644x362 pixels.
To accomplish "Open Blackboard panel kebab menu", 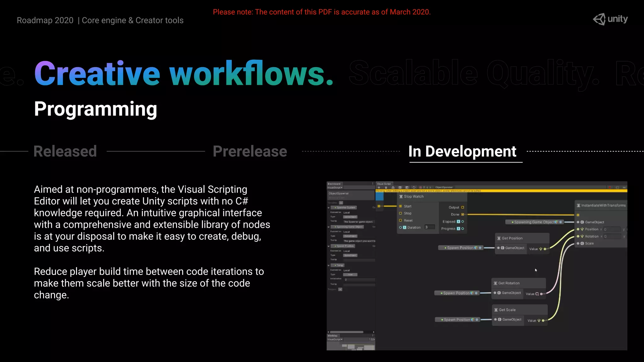I will [373, 184].
